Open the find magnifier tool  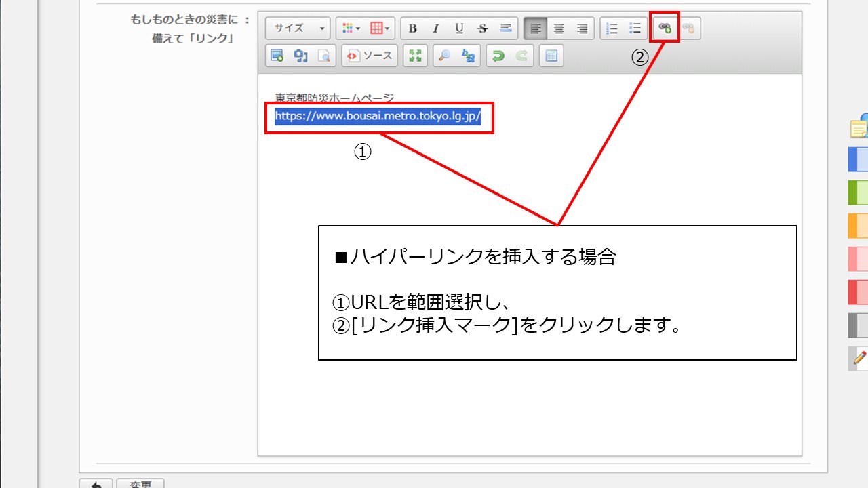(444, 56)
